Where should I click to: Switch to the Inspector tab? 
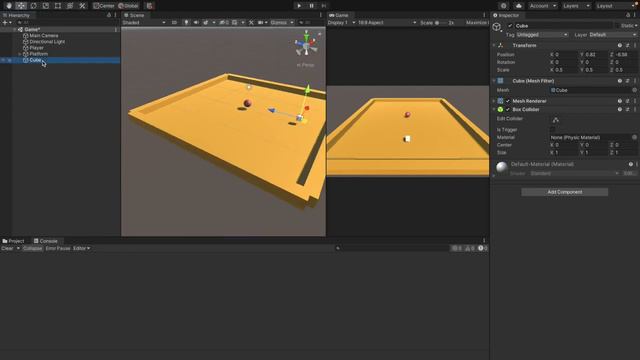506,15
